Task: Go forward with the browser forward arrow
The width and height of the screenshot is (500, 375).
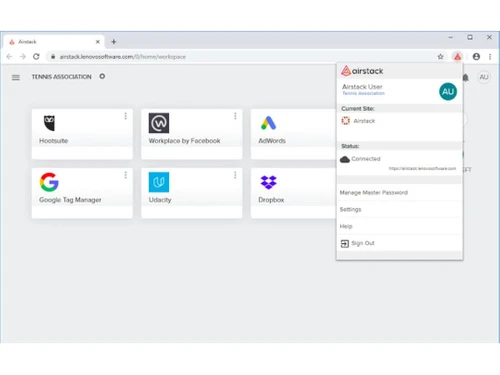Action: 23,57
